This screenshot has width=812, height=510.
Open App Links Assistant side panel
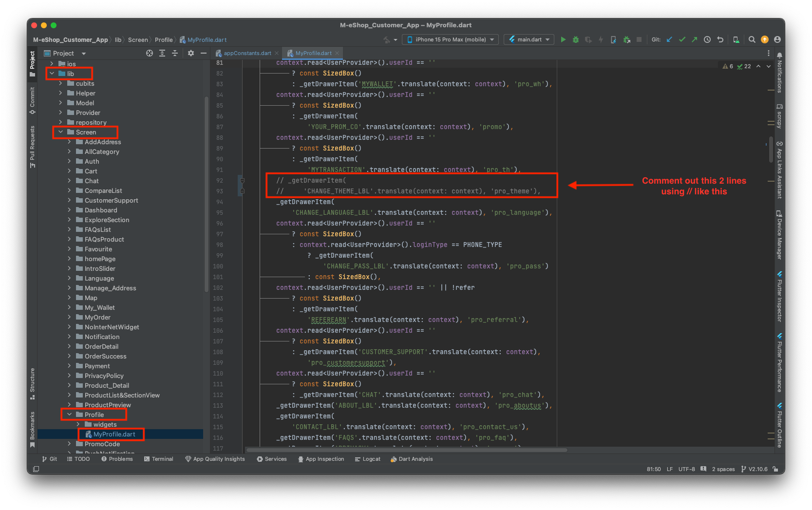[x=779, y=170]
